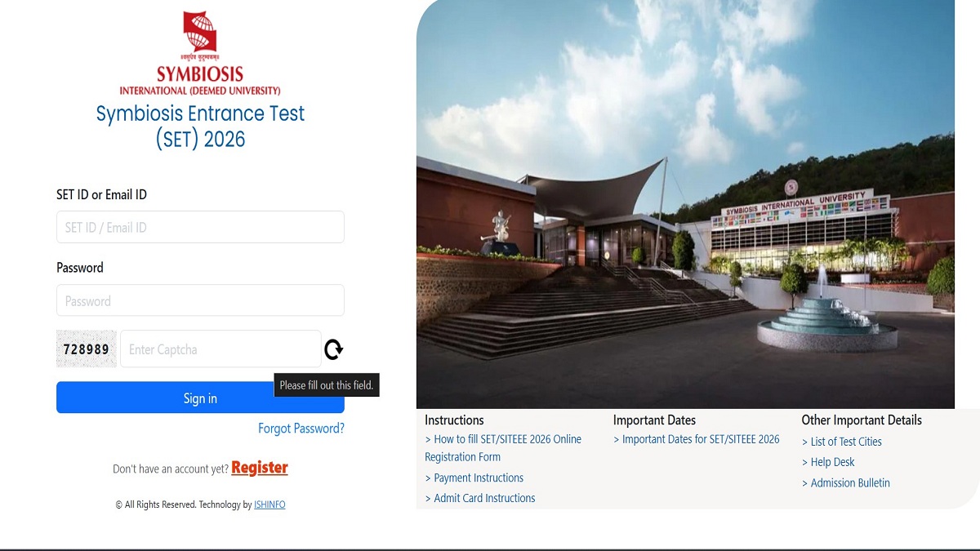Open Admit Card Instructions link

pos(480,498)
